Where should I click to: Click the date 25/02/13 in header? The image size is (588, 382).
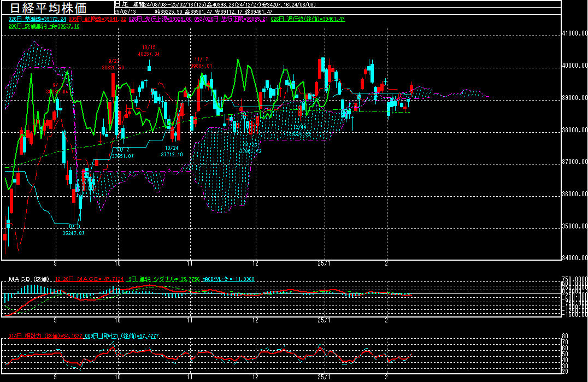125,11
